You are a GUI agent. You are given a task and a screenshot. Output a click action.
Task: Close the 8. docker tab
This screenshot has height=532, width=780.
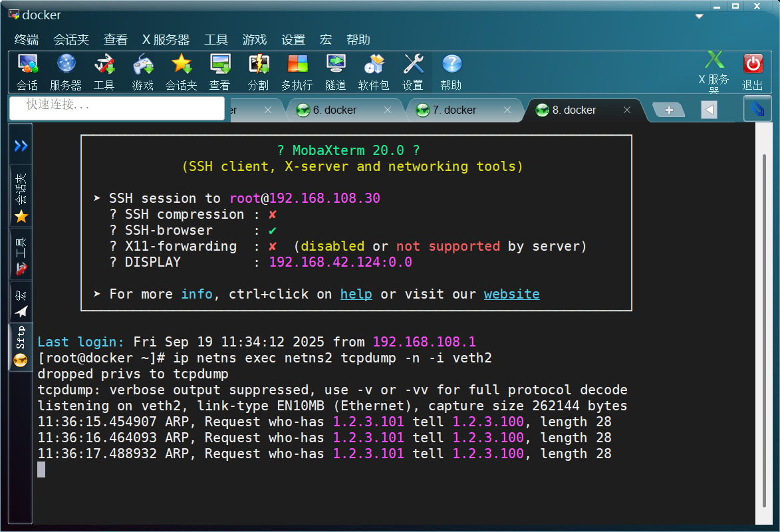coord(627,110)
